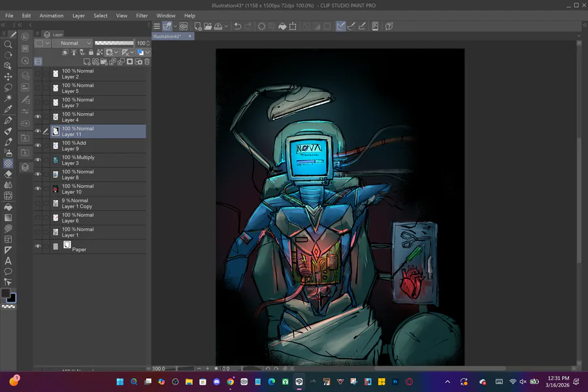Image resolution: width=588 pixels, height=392 pixels.
Task: Show Layer 2 by clicking its visibility box
Action: (37, 74)
